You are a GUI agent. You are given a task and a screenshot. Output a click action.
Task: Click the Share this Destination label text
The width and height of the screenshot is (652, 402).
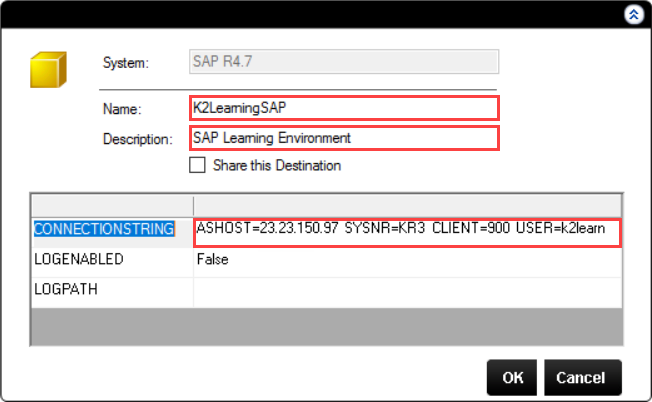(277, 165)
